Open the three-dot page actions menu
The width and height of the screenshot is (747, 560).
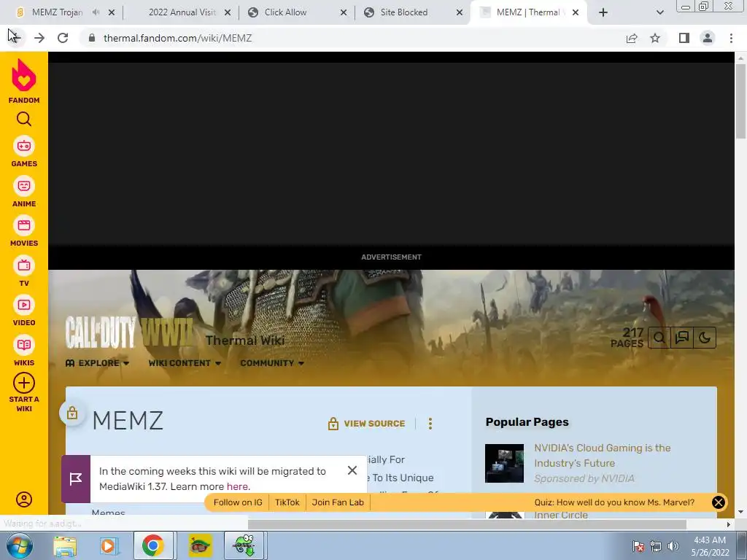(430, 424)
